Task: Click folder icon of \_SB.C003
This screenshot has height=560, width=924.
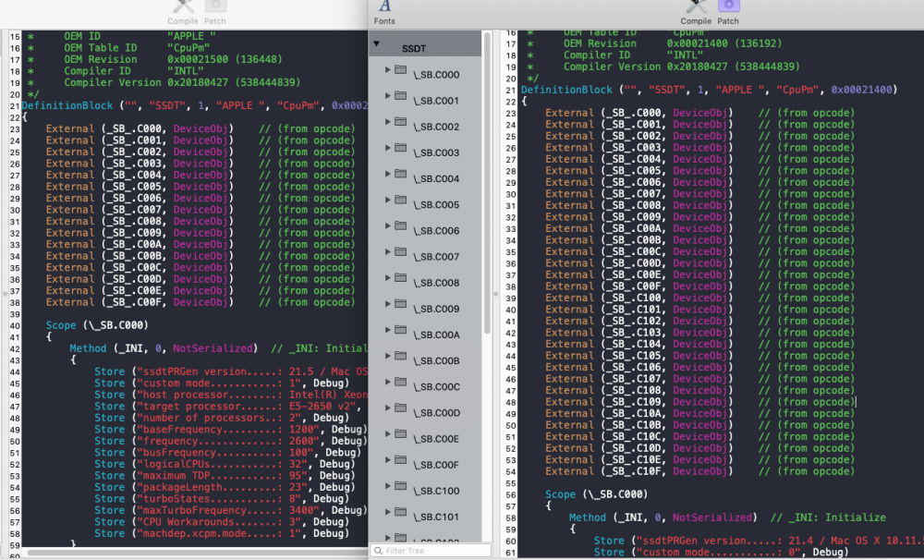Action: coord(401,147)
